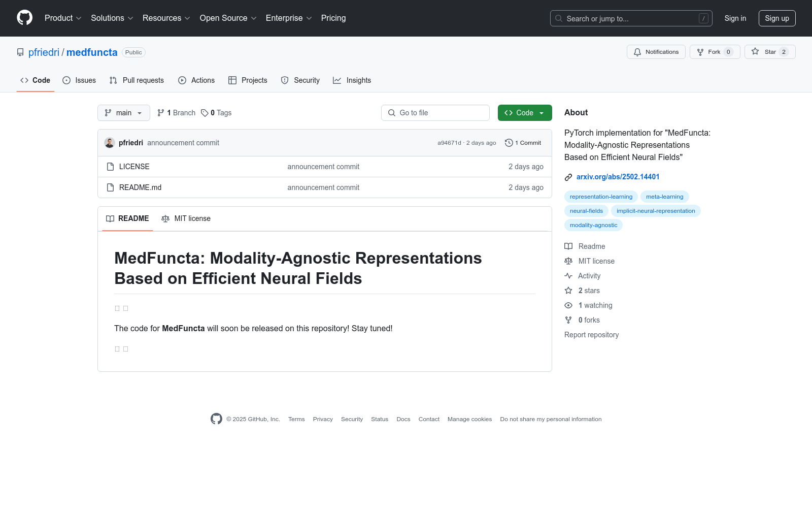Select the README tab in file viewer
812x508 pixels.
tap(127, 218)
